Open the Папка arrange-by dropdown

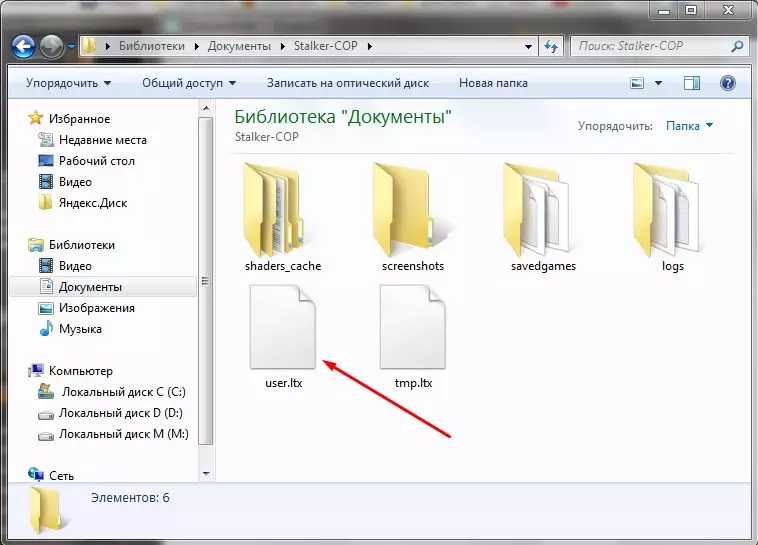pos(689,126)
